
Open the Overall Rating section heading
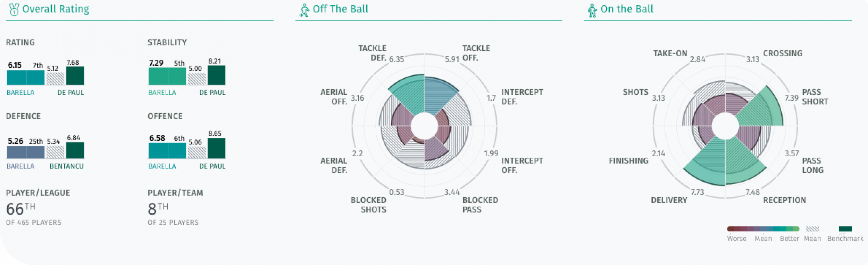click(56, 9)
